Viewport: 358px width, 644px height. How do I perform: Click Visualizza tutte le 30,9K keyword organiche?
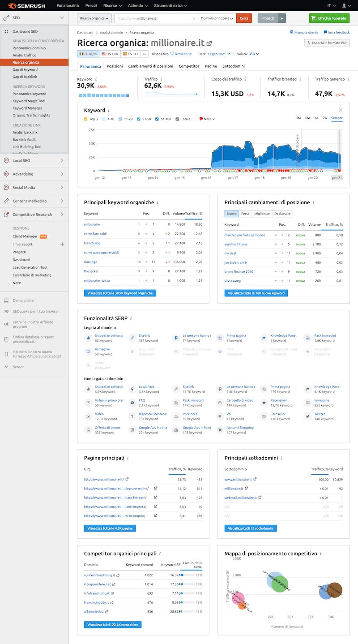point(119,293)
